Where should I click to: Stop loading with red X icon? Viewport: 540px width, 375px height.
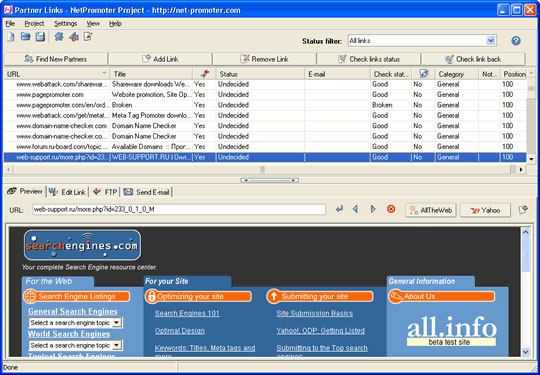(391, 209)
